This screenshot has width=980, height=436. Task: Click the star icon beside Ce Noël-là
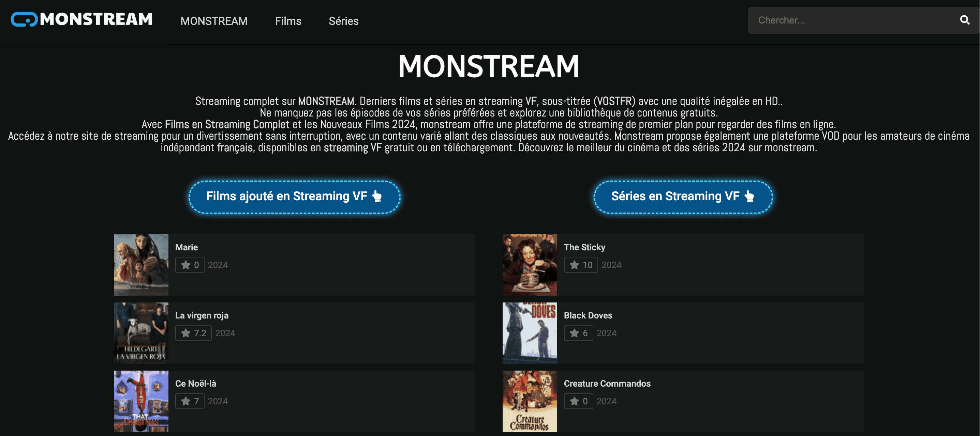pyautogui.click(x=185, y=401)
